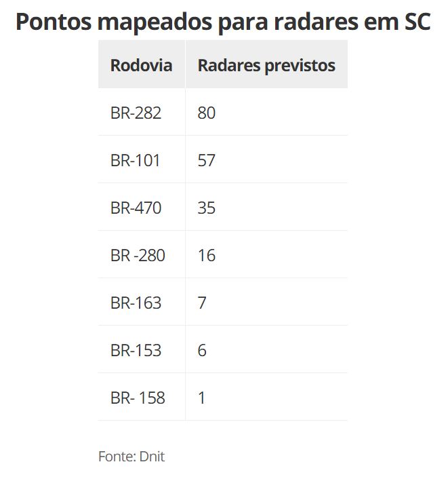Click the value 7 for BR-163
Screen dimensions: 448x479
[x=202, y=303]
